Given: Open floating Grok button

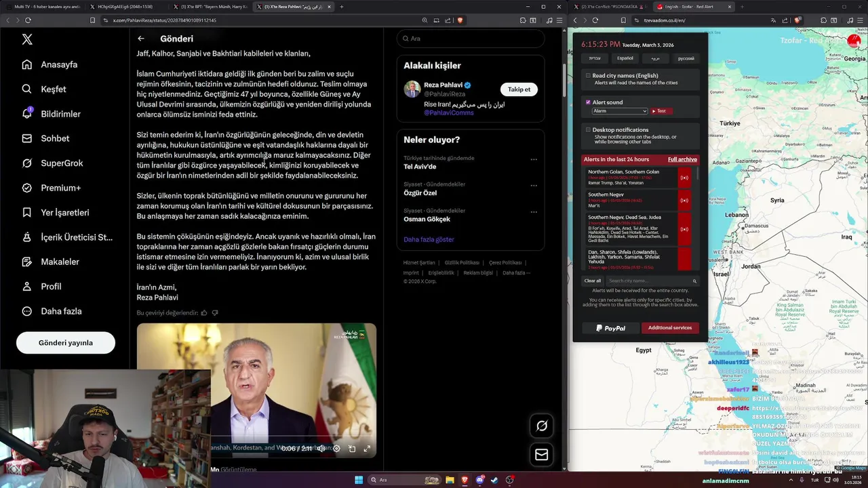Looking at the screenshot, I should pyautogui.click(x=541, y=426).
